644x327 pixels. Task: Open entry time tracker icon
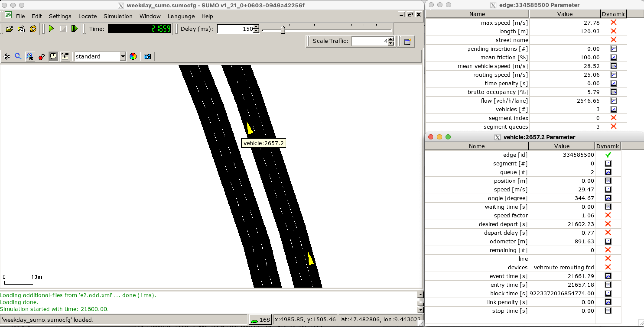click(608, 285)
